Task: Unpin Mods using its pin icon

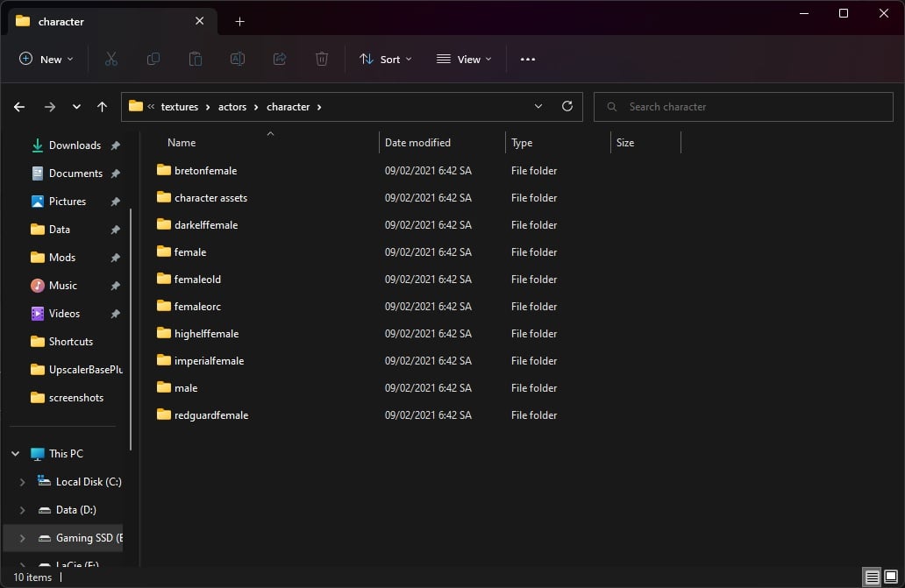Action: [x=115, y=258]
